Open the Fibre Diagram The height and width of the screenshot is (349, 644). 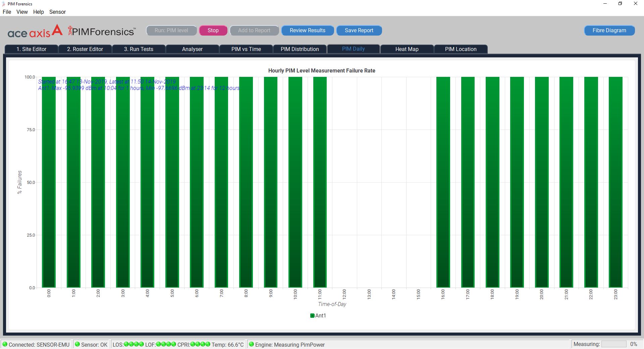point(609,30)
